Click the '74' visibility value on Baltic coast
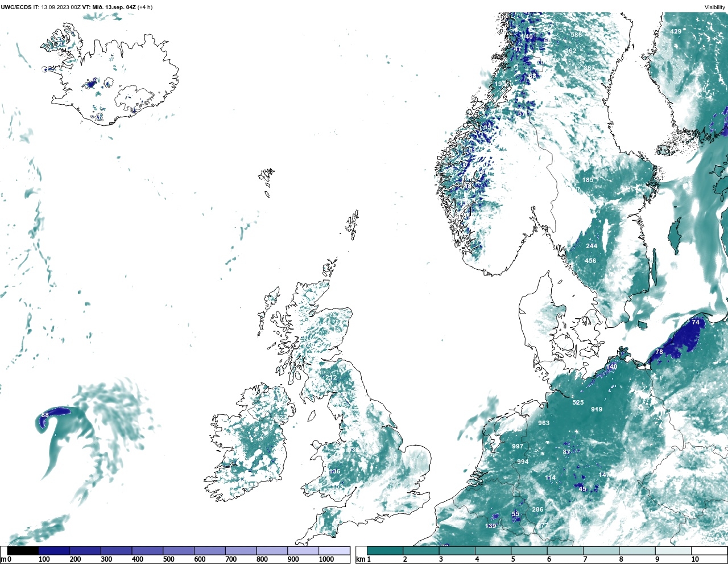 (695, 322)
